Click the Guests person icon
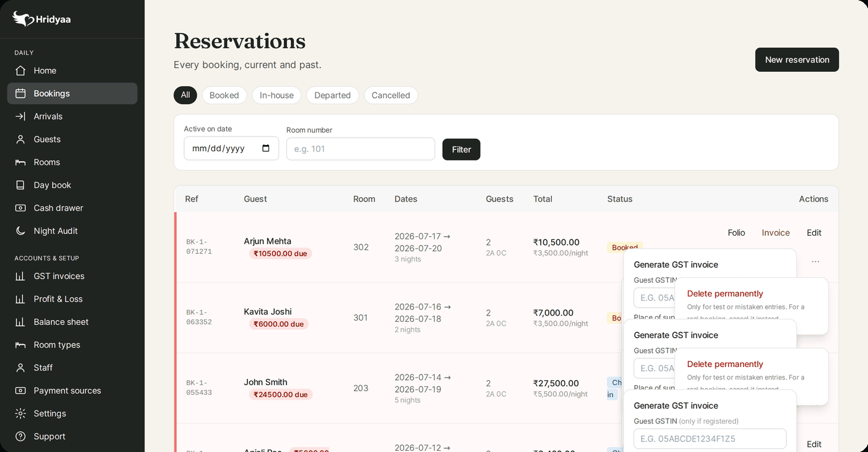 click(x=20, y=140)
